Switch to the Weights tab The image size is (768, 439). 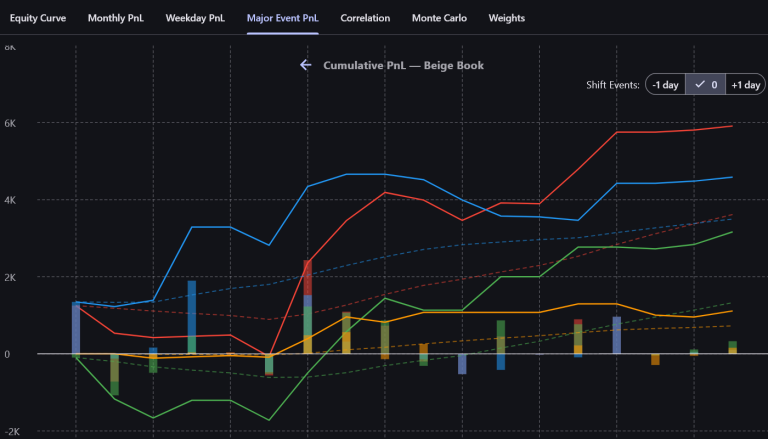pos(506,18)
